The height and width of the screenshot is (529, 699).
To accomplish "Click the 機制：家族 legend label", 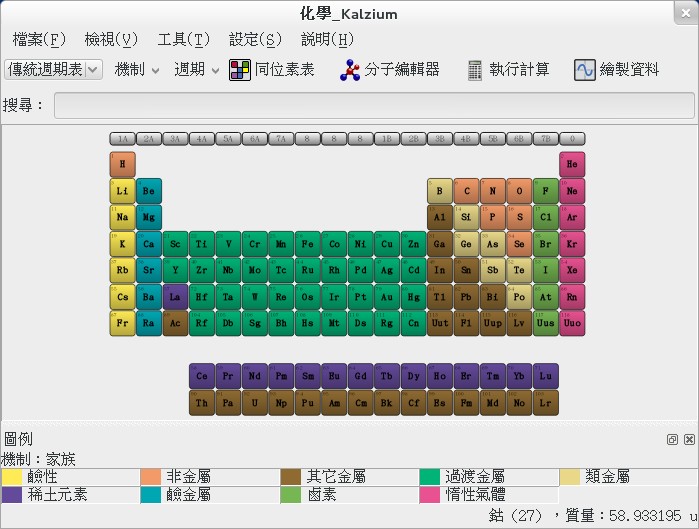I will (x=38, y=459).
